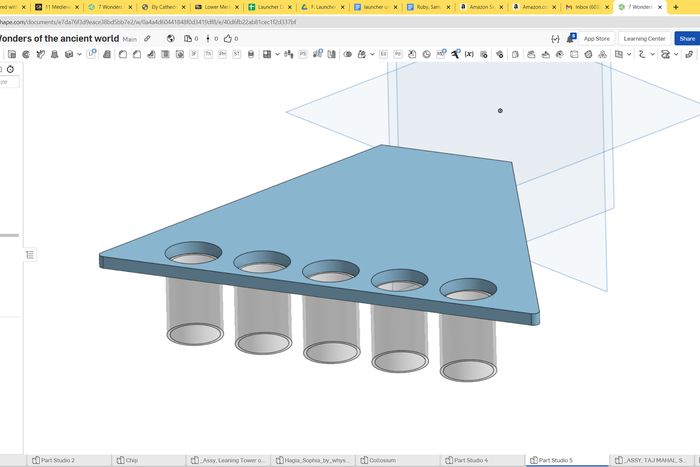Click the thumbs-up like icon
Screen dimensions: 700x467
pos(228,38)
